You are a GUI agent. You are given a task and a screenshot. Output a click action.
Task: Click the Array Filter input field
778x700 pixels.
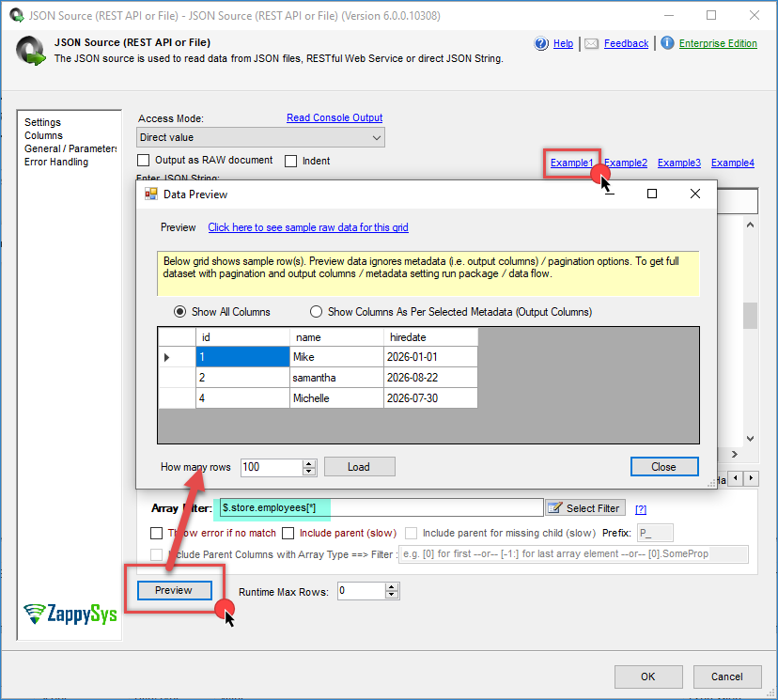tap(381, 507)
